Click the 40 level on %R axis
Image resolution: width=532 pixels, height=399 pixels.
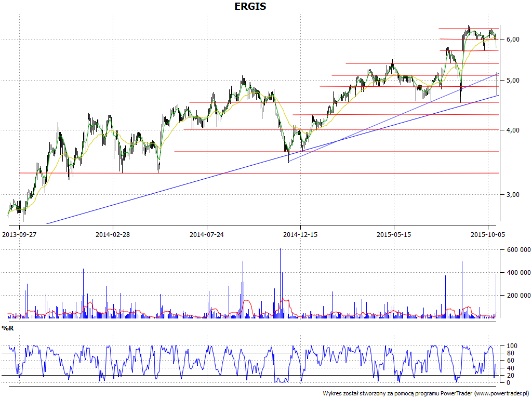click(510, 368)
